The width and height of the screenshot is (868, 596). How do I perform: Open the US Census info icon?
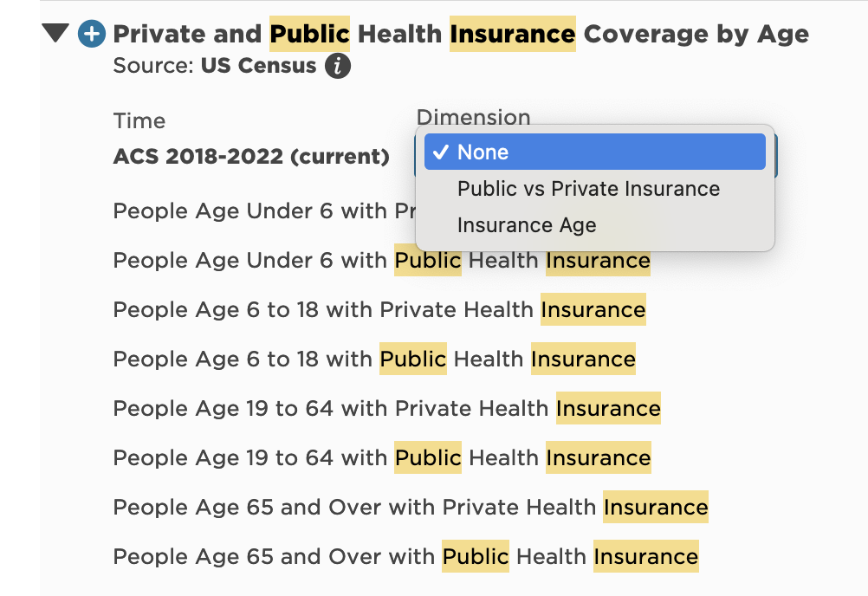click(x=338, y=66)
